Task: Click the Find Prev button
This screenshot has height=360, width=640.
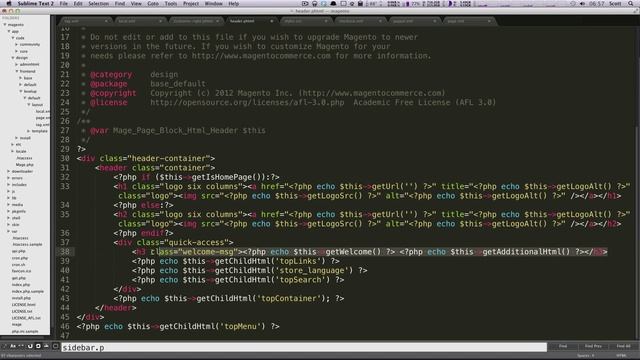Action: pos(593,346)
